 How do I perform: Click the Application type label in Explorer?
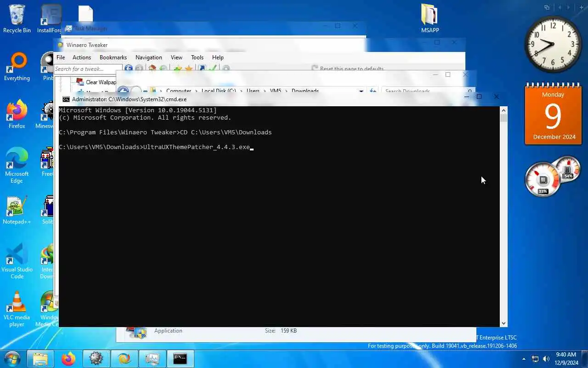tap(168, 331)
